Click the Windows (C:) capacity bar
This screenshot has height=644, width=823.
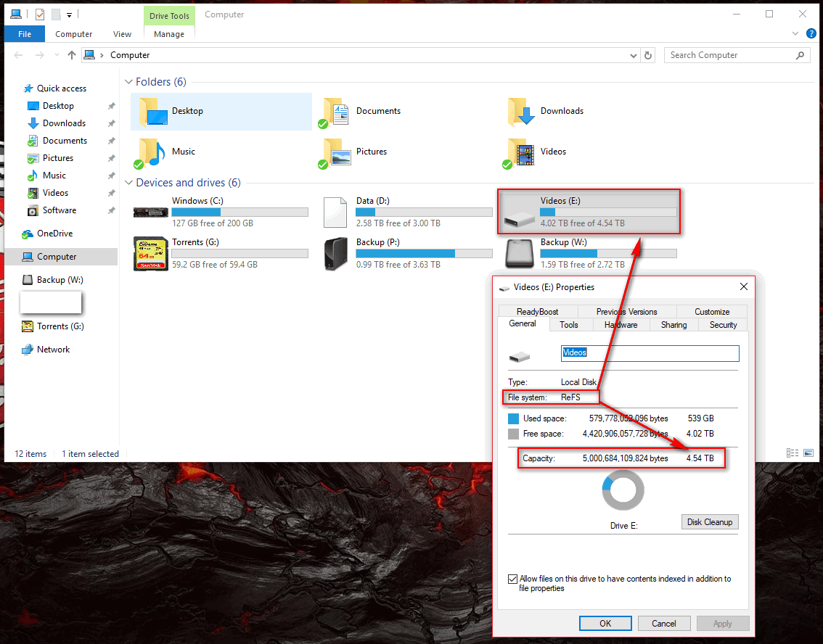[x=240, y=212]
